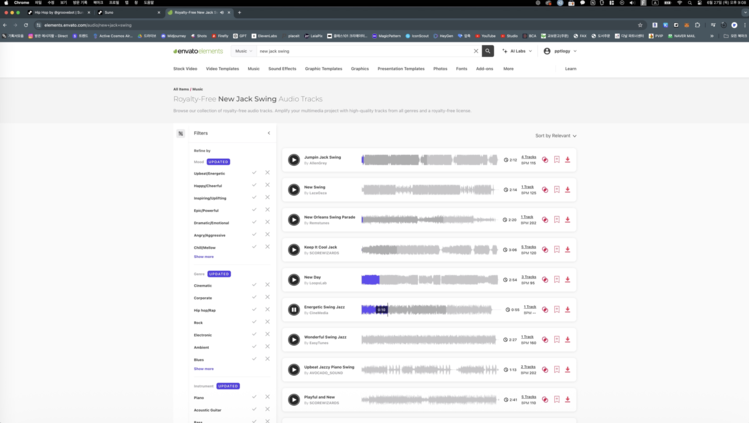This screenshot has width=749, height=423.
Task: Go to the Envato Elements home logo
Action: tap(198, 51)
